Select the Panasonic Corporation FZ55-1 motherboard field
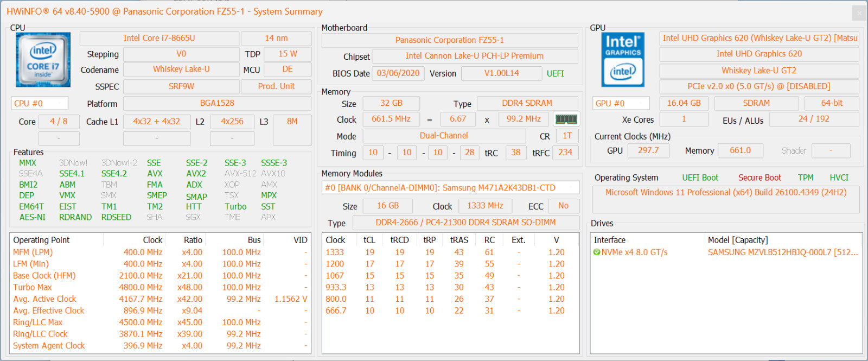 pyautogui.click(x=450, y=40)
